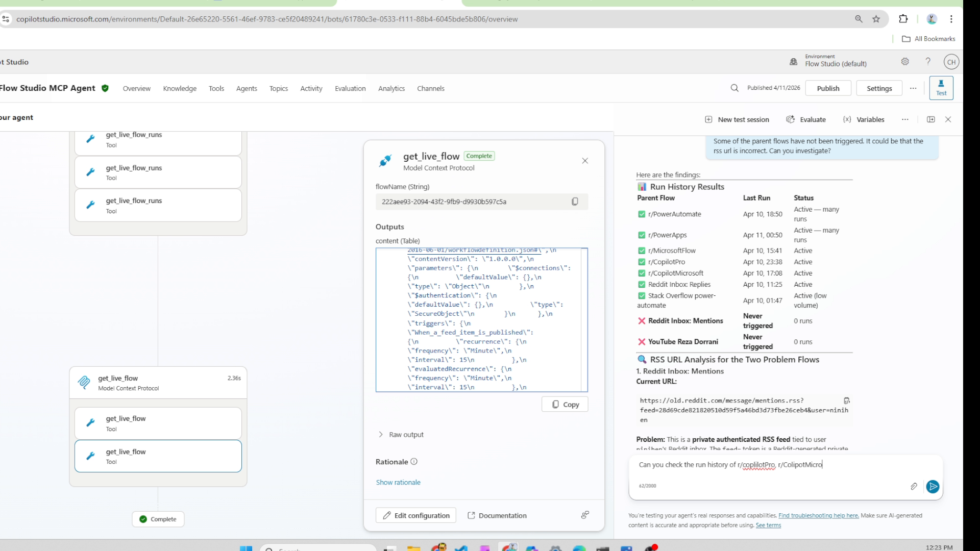Click the Publish button

click(827, 88)
